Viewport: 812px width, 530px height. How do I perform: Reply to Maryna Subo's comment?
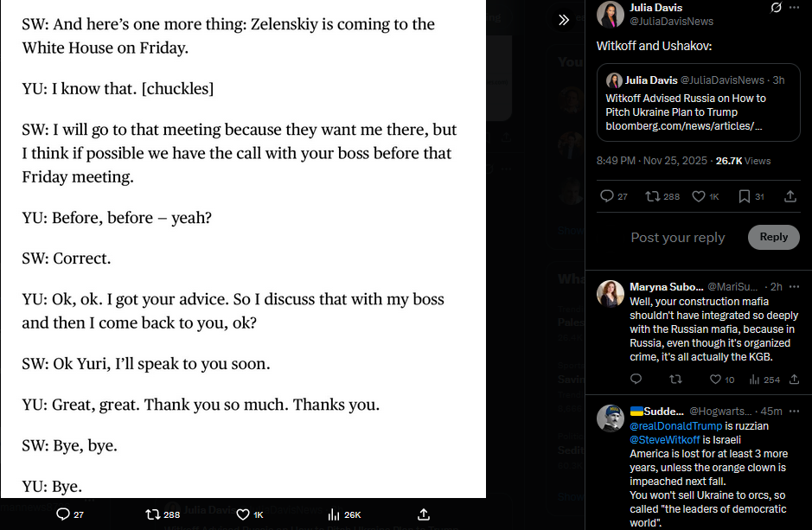pos(636,380)
